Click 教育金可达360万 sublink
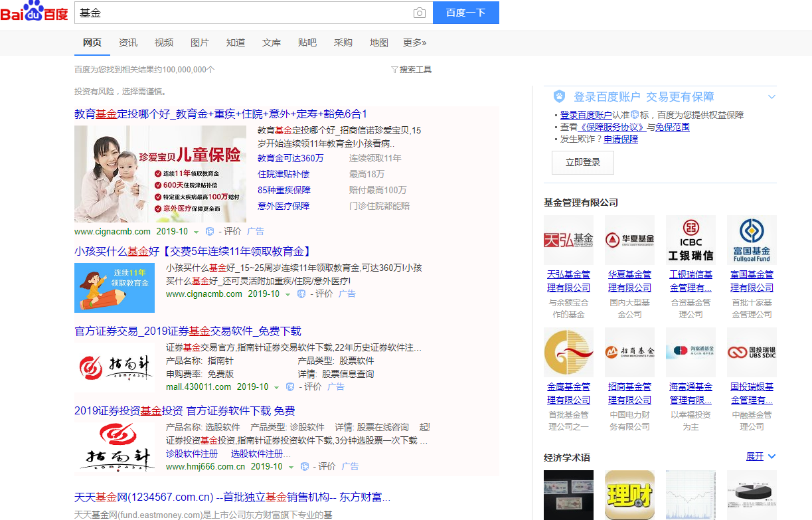Screen dimensions: 812x520 pos(291,158)
